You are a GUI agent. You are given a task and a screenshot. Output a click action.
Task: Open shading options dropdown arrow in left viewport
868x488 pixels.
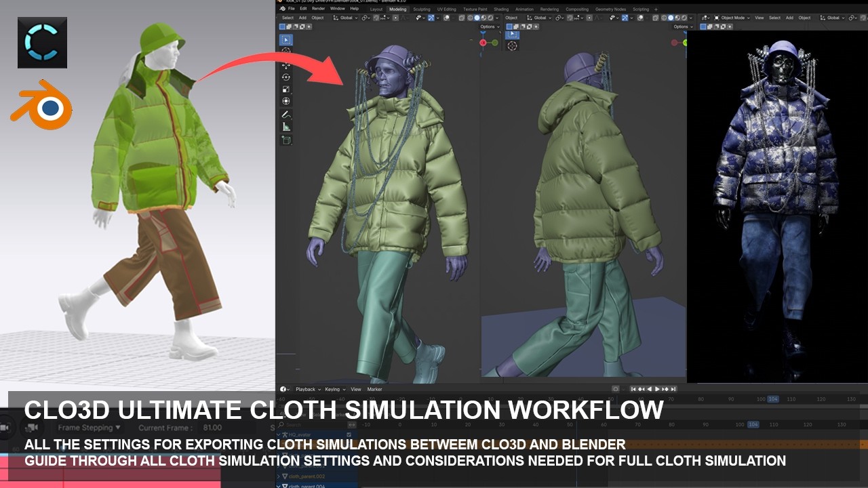[497, 18]
